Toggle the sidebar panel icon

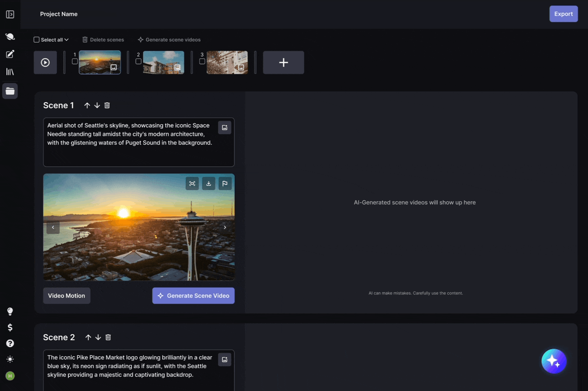(x=10, y=15)
